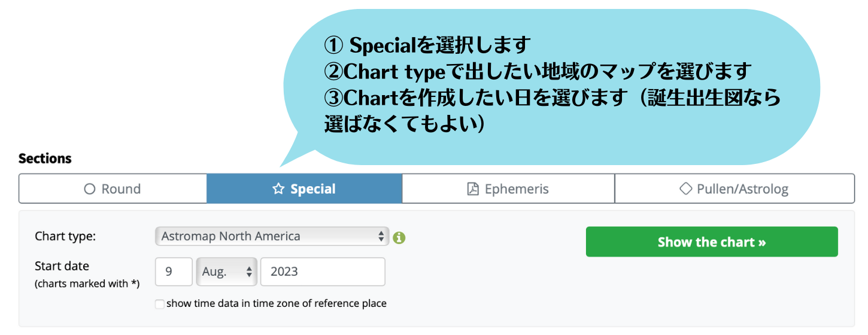Open the Aug. month dropdown
The height and width of the screenshot is (335, 868).
point(227,272)
